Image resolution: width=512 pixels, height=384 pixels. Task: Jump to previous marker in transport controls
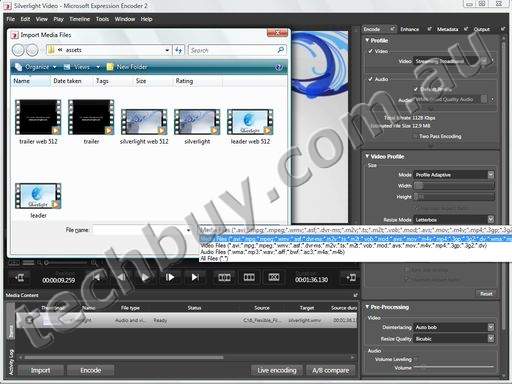[x=97, y=277]
